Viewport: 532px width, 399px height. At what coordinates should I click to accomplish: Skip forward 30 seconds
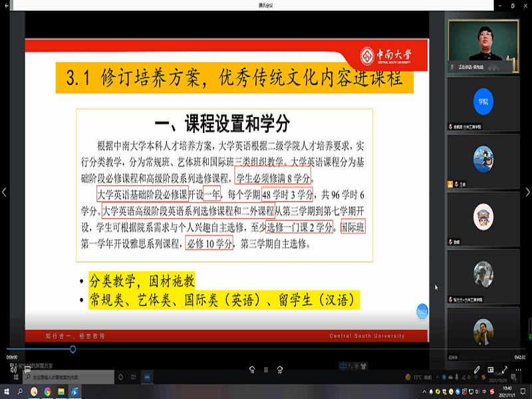(x=280, y=370)
